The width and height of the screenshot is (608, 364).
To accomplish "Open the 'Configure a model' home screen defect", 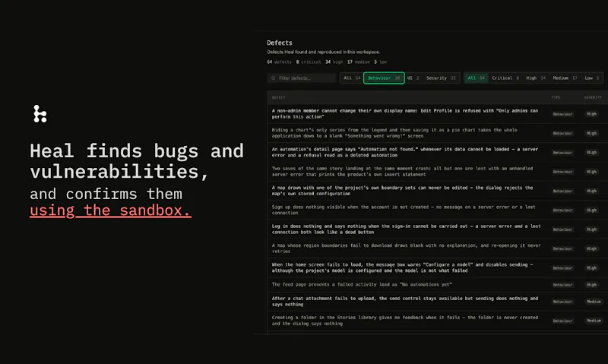I will tap(438, 267).
